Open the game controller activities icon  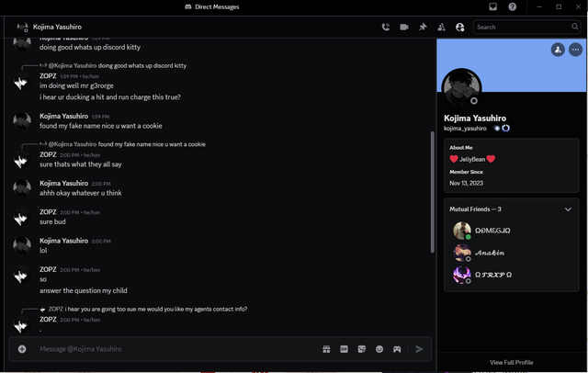coord(397,349)
